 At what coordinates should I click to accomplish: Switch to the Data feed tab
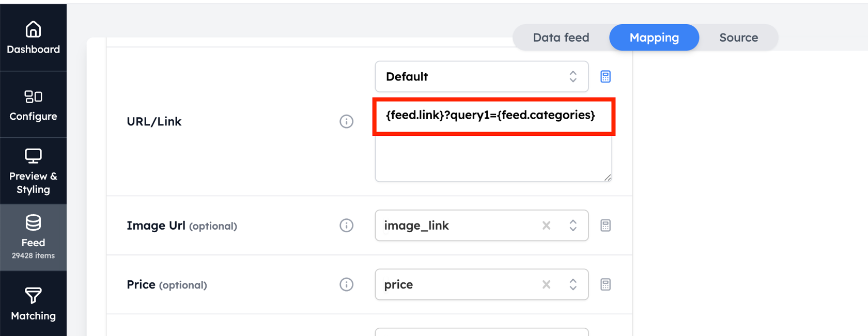561,38
